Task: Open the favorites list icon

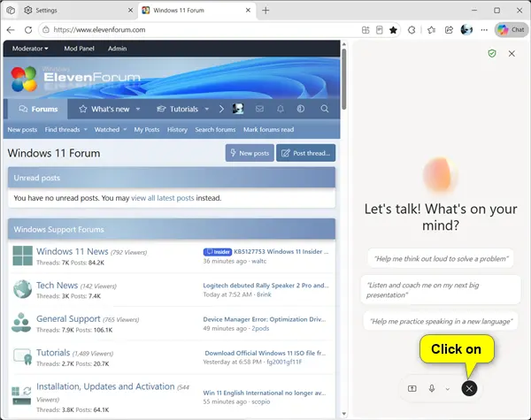Action: coord(431,30)
